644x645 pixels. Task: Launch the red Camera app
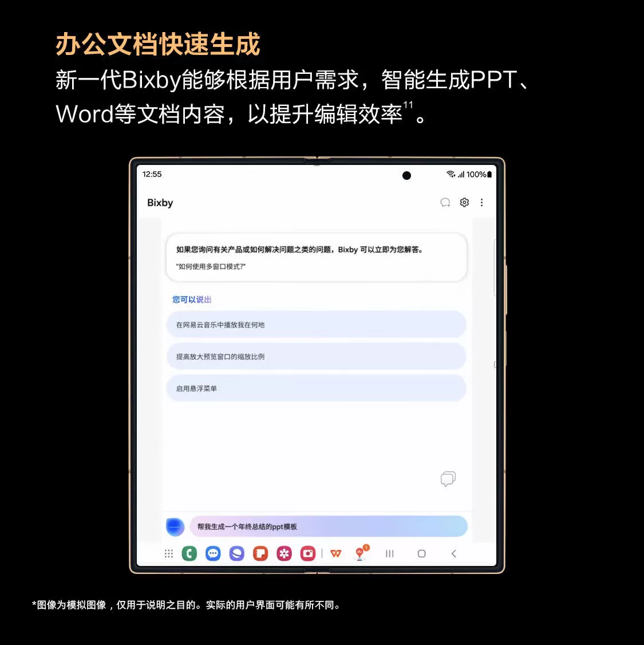point(308,554)
